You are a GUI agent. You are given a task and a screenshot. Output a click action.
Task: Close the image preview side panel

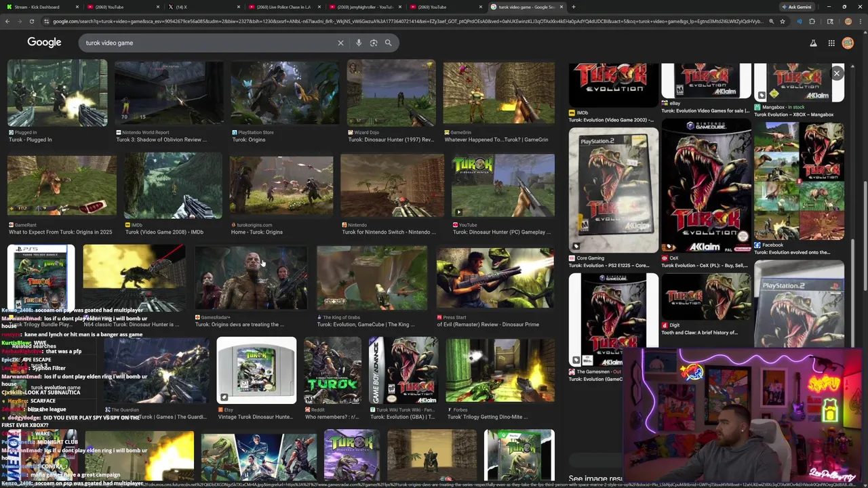coord(837,73)
